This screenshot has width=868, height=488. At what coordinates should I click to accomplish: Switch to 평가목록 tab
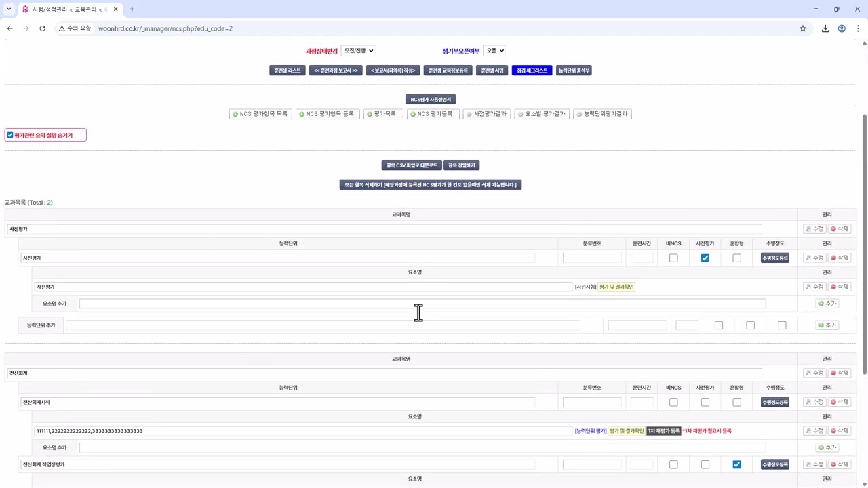(x=383, y=114)
